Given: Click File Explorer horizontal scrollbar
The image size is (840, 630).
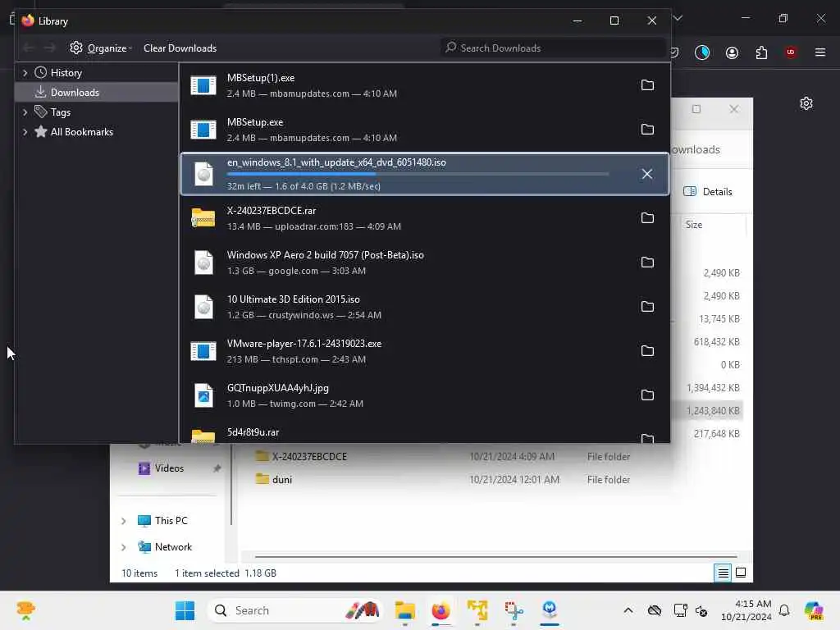Looking at the screenshot, I should pos(495,557).
